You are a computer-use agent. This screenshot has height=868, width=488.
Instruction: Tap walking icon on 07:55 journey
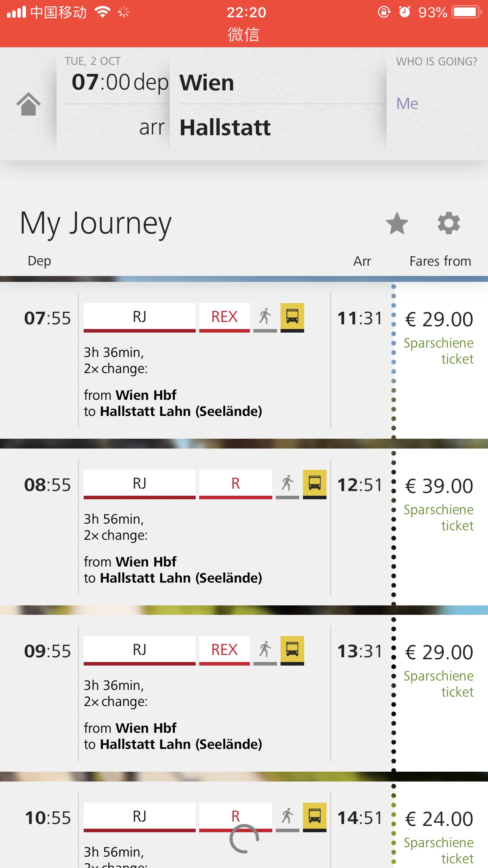click(265, 318)
